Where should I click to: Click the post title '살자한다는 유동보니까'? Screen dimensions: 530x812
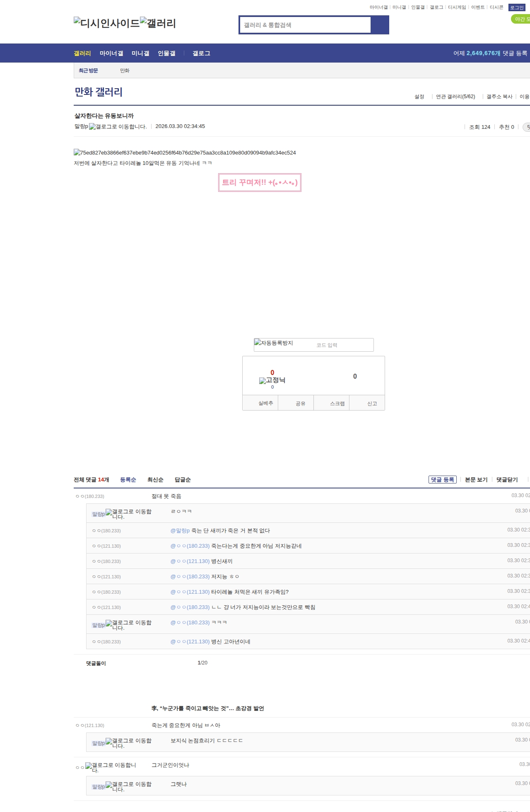tap(104, 116)
